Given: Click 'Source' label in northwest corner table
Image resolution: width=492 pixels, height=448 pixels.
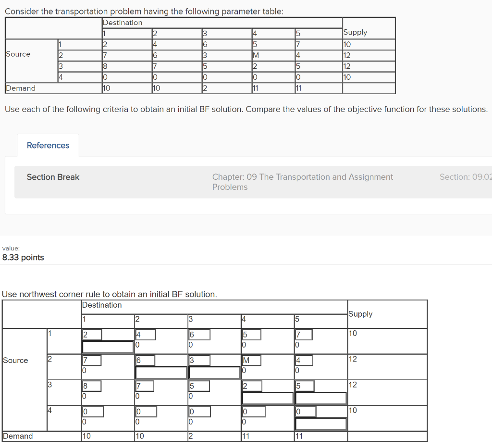Looking at the screenshot, I should [x=15, y=361].
